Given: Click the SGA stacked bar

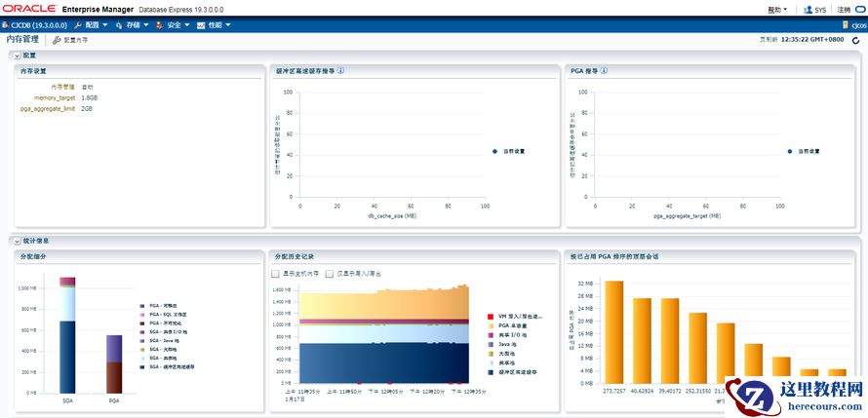Looking at the screenshot, I should click(x=67, y=335).
